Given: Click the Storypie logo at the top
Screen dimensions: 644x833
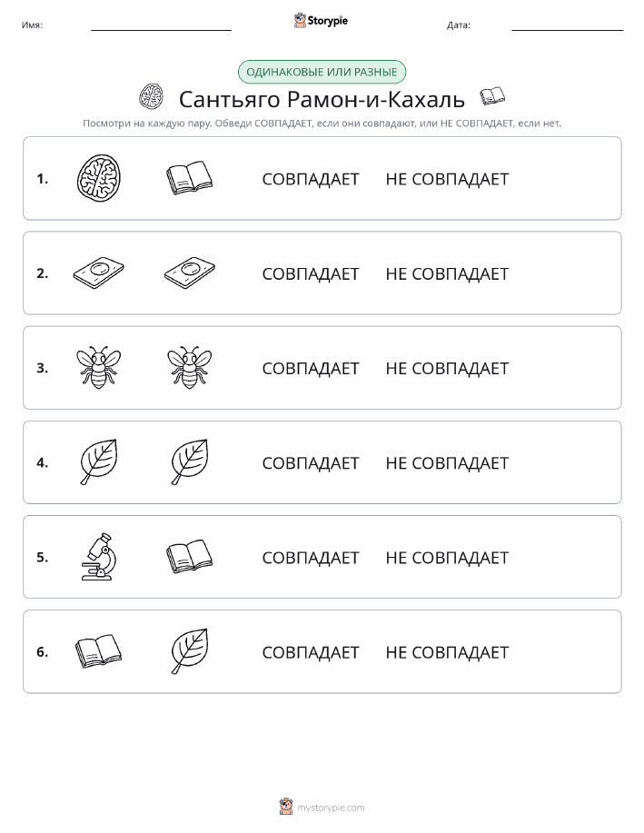Looking at the screenshot, I should [x=321, y=21].
